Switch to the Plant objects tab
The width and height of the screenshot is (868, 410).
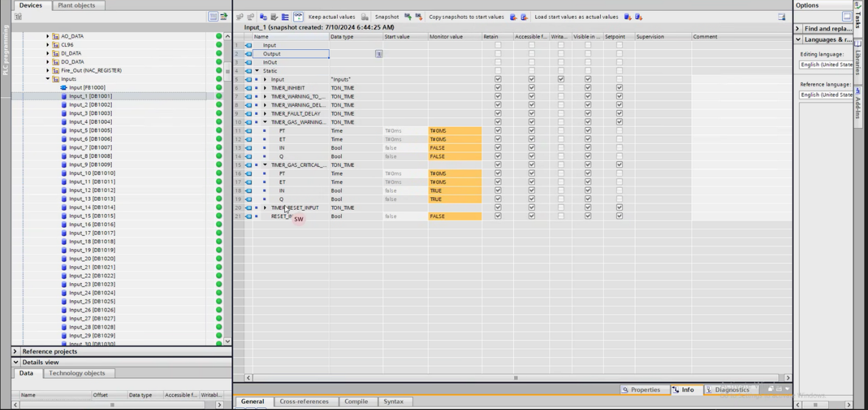[x=77, y=5]
